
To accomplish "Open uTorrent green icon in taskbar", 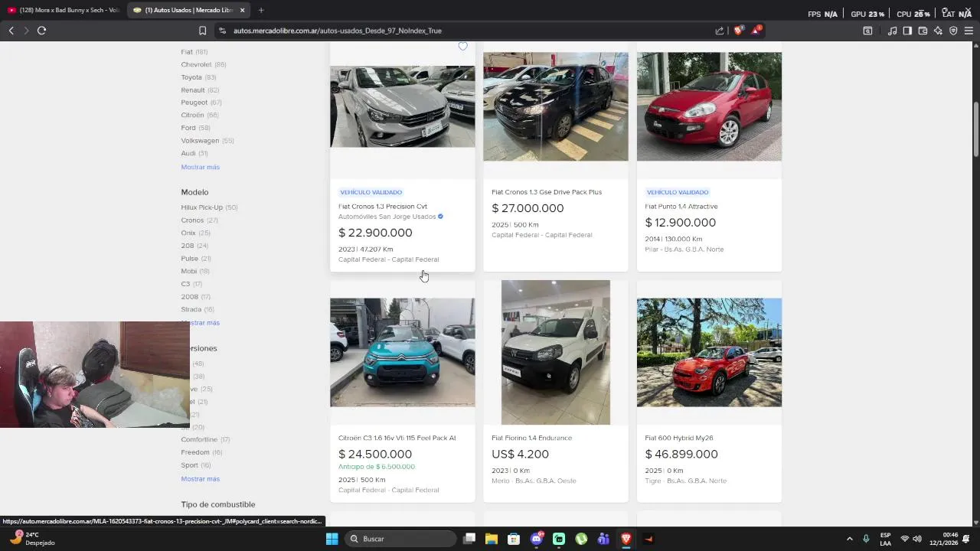I will pyautogui.click(x=581, y=539).
